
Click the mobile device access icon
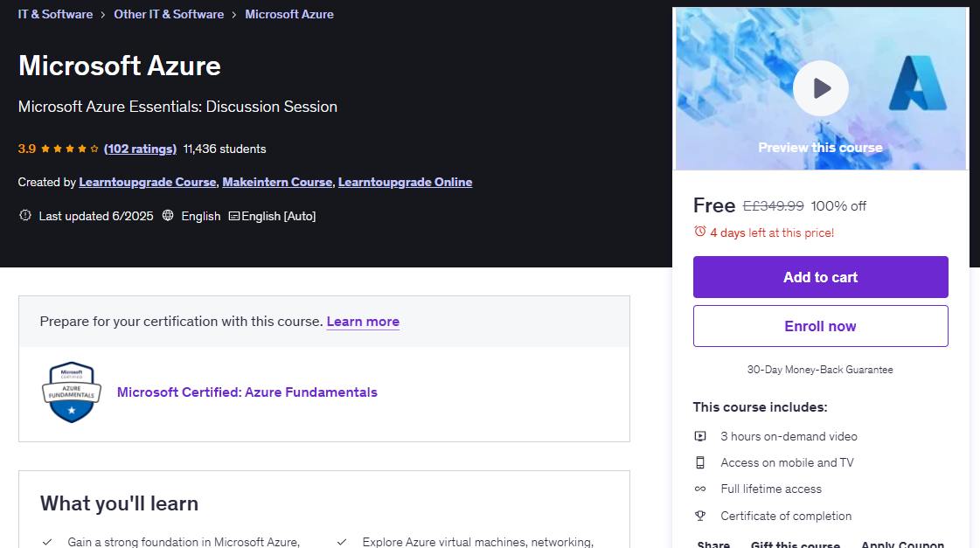click(700, 462)
